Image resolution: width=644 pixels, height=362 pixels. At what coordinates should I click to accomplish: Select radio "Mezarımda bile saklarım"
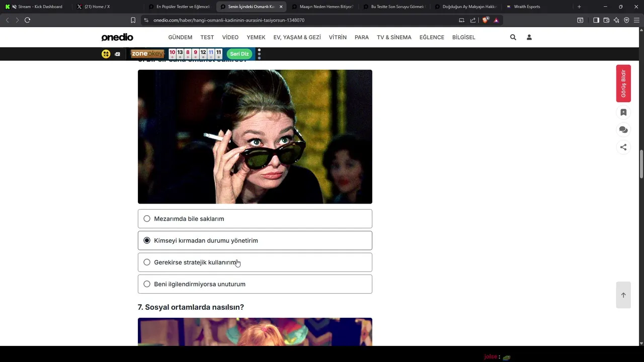pos(147,219)
